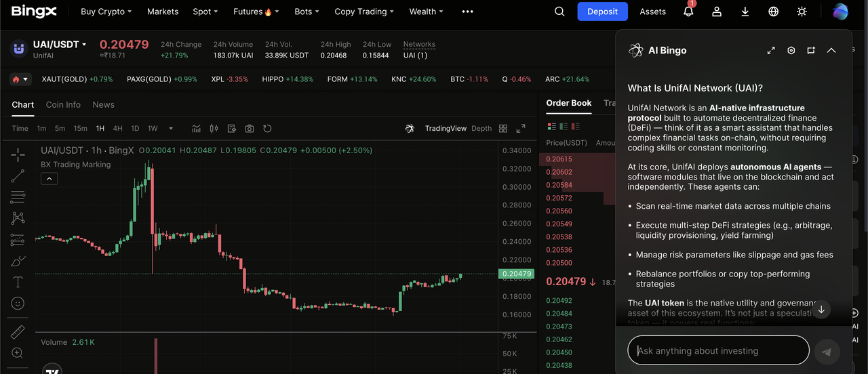
Task: Collapse the AI Bingo panel chevron
Action: point(831,51)
